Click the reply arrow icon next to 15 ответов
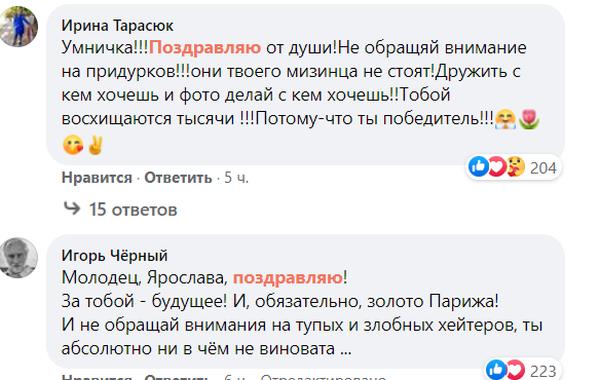Image resolution: width=600 pixels, height=380 pixels. pyautogui.click(x=72, y=209)
